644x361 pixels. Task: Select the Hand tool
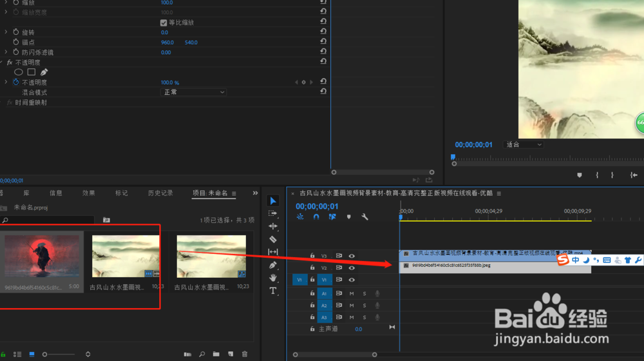pos(272,278)
